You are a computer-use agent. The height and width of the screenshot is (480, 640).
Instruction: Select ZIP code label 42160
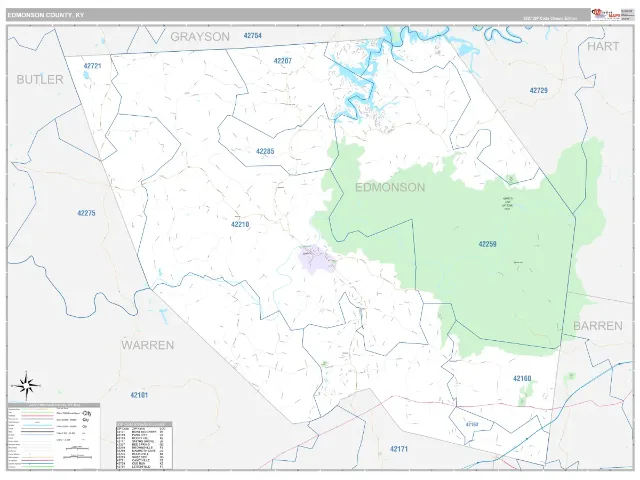pyautogui.click(x=522, y=379)
